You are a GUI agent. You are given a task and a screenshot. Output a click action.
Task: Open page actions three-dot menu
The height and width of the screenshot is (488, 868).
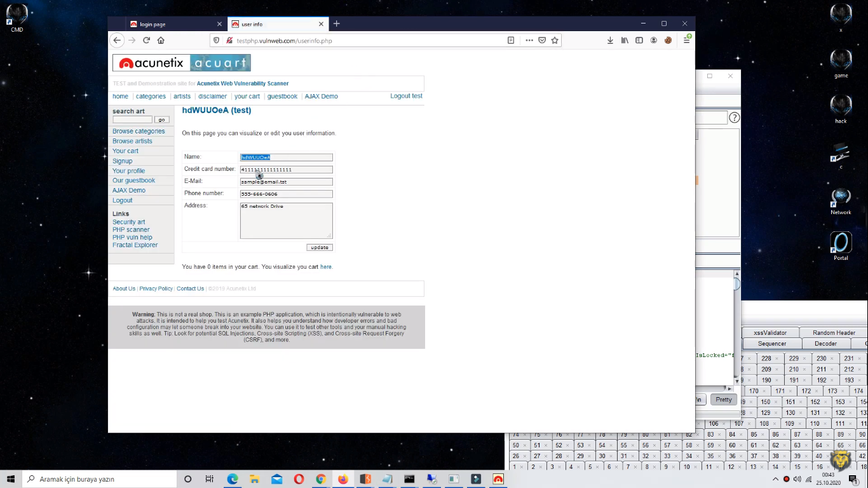[x=529, y=40]
